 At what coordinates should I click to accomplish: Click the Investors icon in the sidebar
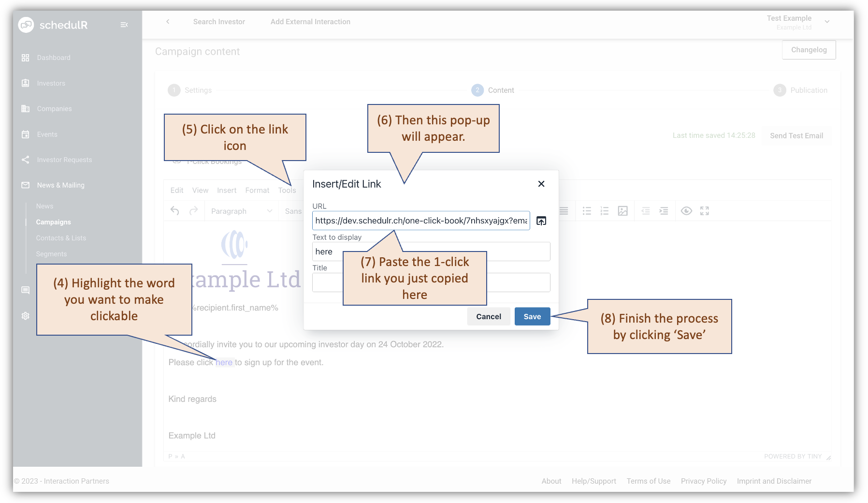25,83
